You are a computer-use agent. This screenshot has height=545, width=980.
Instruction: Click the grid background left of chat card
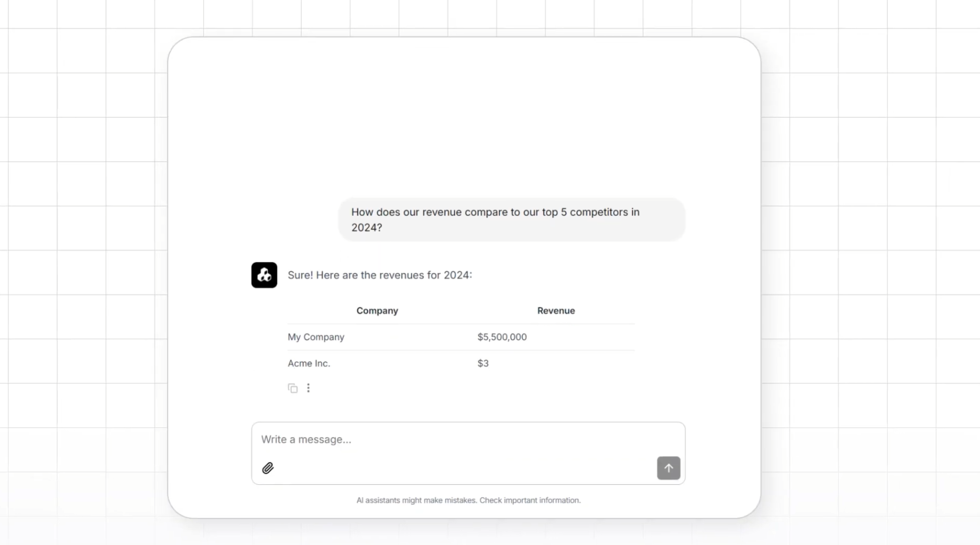[x=81, y=271]
